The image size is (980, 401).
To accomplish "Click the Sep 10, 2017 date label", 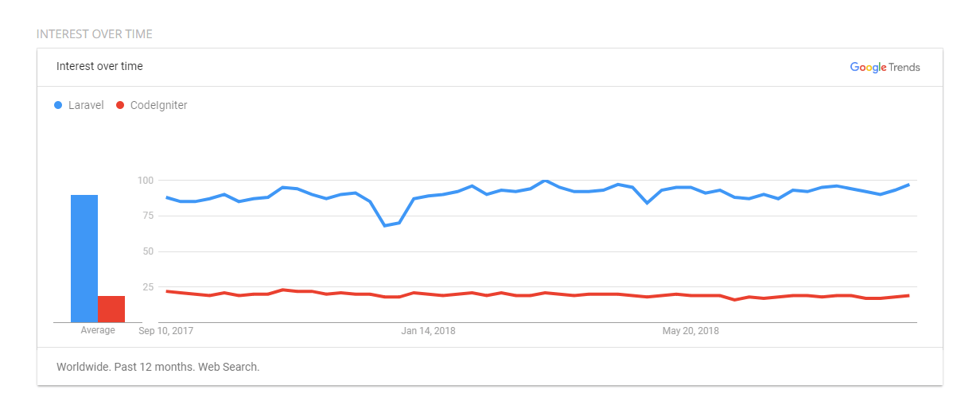I will pos(166,330).
